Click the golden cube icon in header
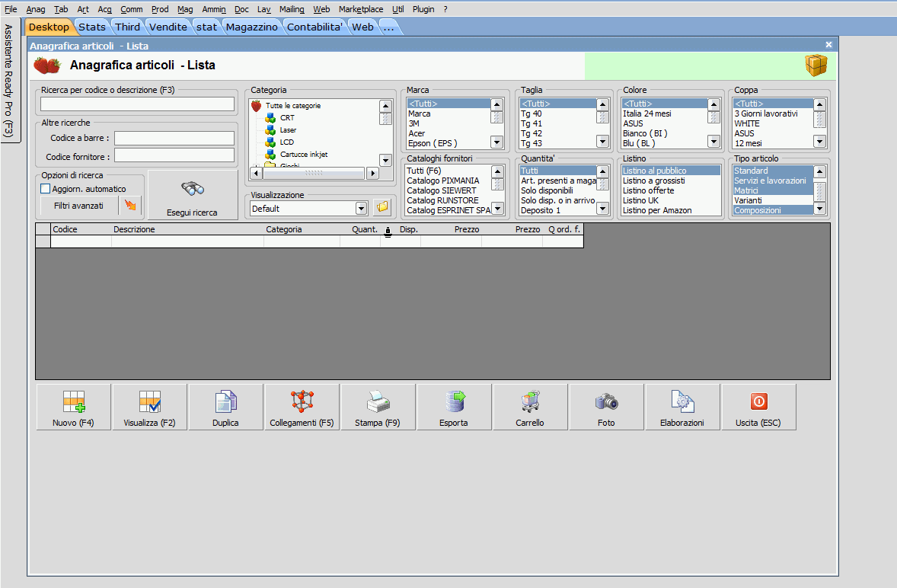Viewport: 897px width, 588px height. tap(816, 66)
